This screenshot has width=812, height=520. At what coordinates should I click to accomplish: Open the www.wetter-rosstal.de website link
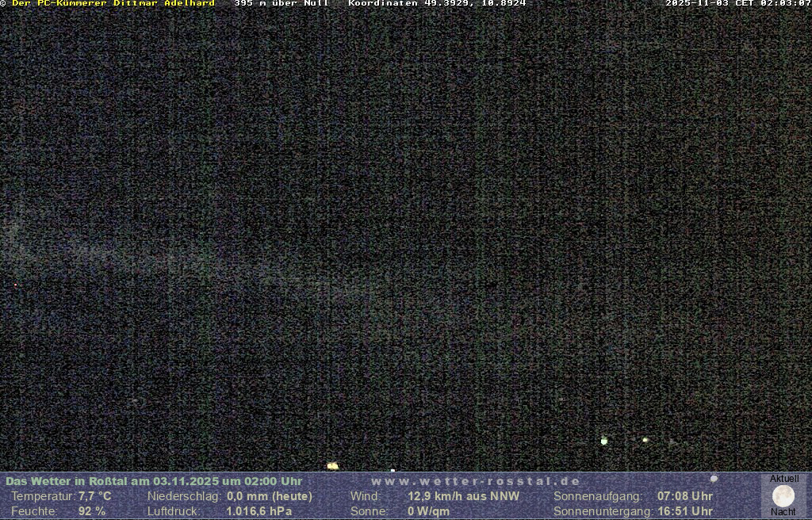click(x=476, y=481)
